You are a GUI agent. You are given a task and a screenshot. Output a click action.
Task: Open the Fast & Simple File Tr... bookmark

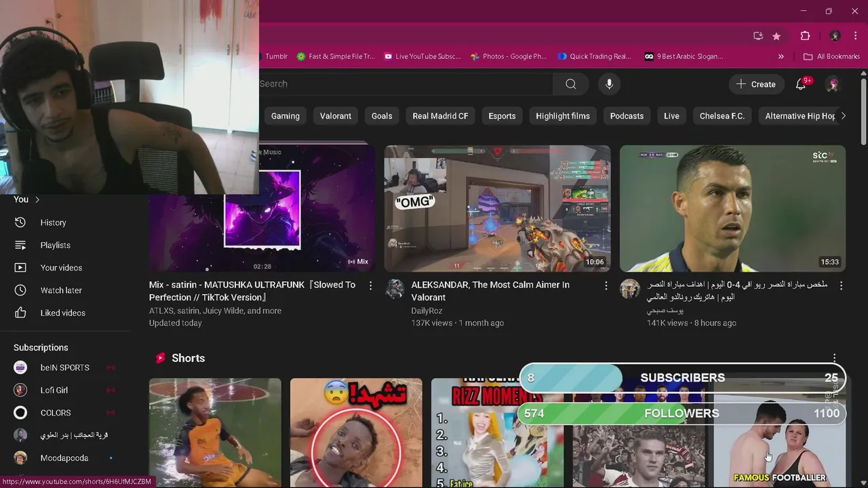pyautogui.click(x=335, y=56)
